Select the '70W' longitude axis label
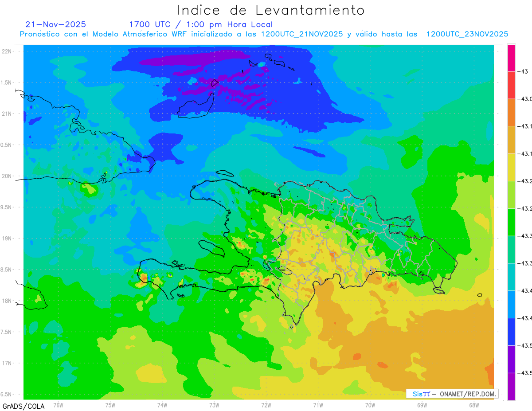Screen dimensions: 532x411 pyautogui.click(x=370, y=405)
